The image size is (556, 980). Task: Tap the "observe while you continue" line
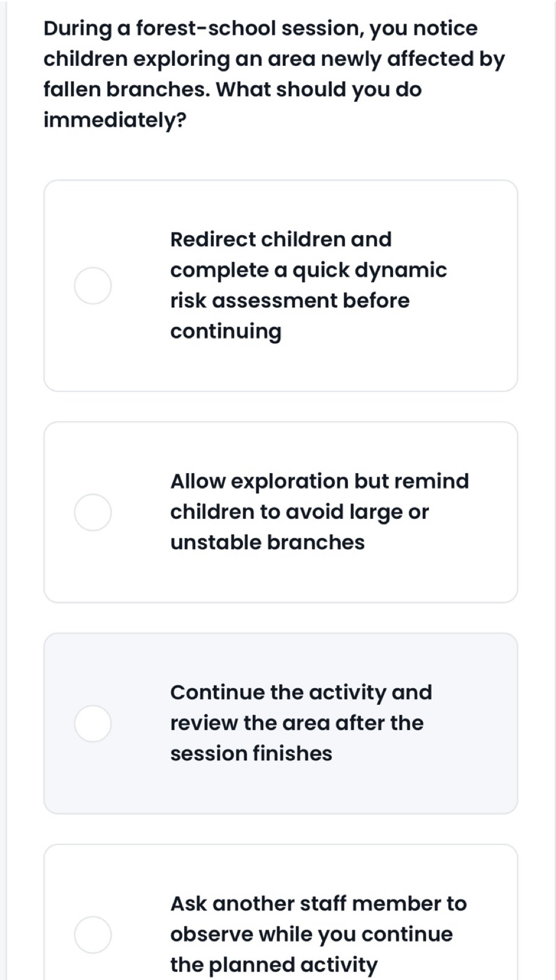point(312,934)
